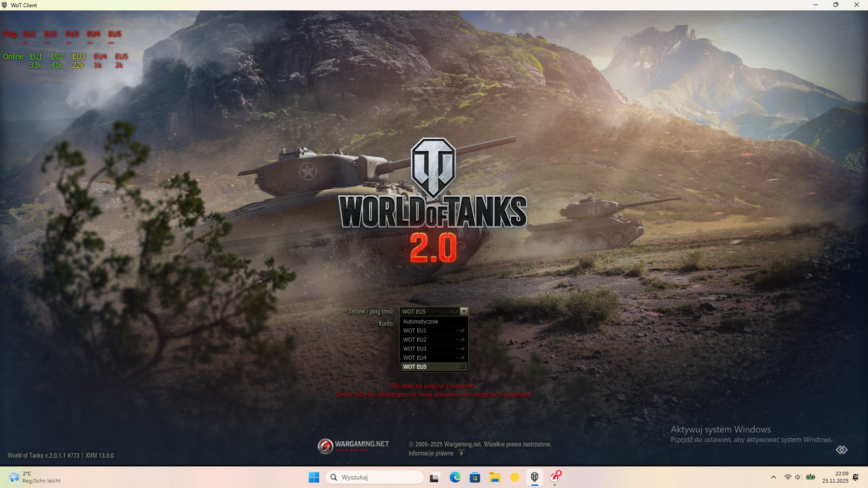Open the yellow circle app on taskbar
This screenshot has height=488, width=868.
(515, 477)
